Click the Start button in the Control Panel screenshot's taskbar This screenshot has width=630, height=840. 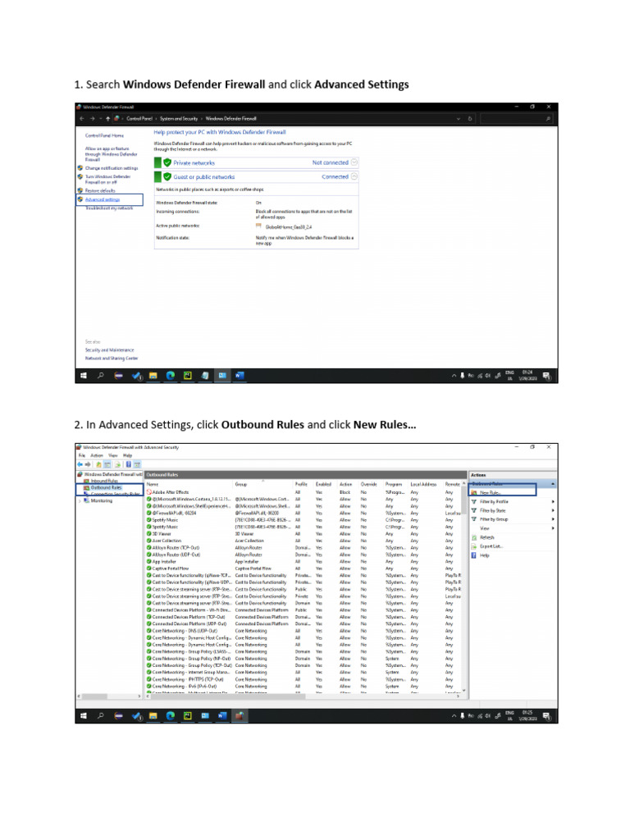[84, 376]
